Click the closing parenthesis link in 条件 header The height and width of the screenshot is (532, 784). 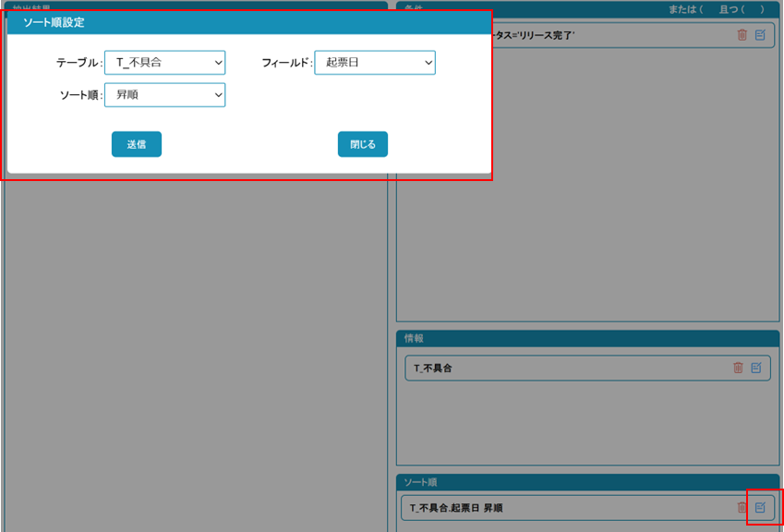[763, 9]
